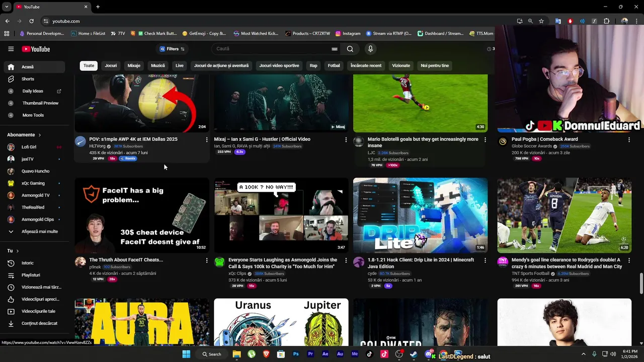Reload the page with browser refresh icon
The height and width of the screenshot is (362, 644).
point(31,21)
